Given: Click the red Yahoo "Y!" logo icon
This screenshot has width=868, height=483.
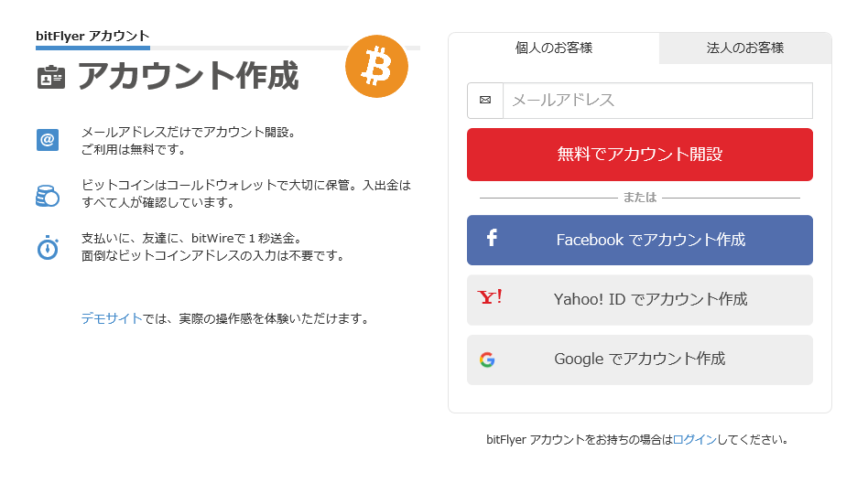Looking at the screenshot, I should point(490,298).
